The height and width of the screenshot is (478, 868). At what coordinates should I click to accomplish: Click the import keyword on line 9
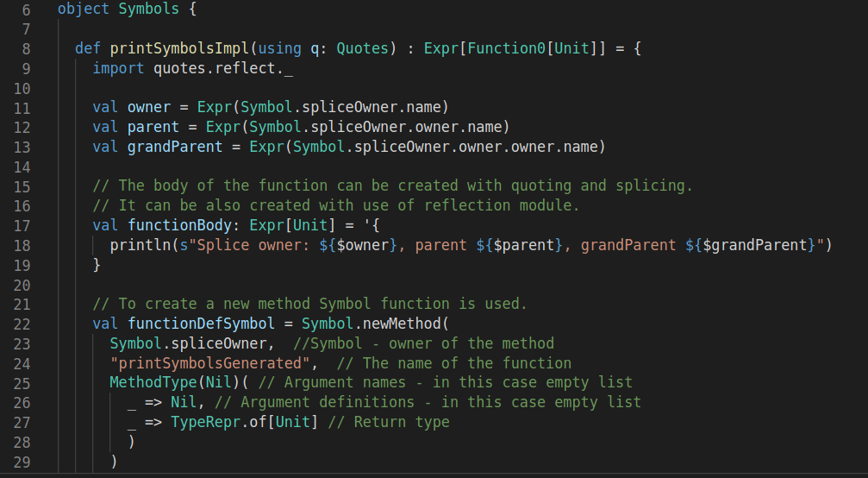[118, 69]
